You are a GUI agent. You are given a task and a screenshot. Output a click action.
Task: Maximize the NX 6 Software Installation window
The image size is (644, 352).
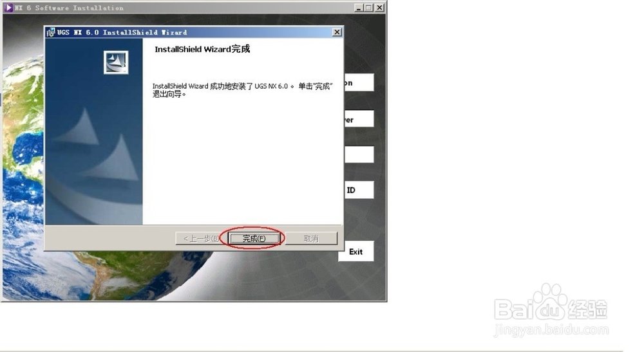click(x=368, y=7)
